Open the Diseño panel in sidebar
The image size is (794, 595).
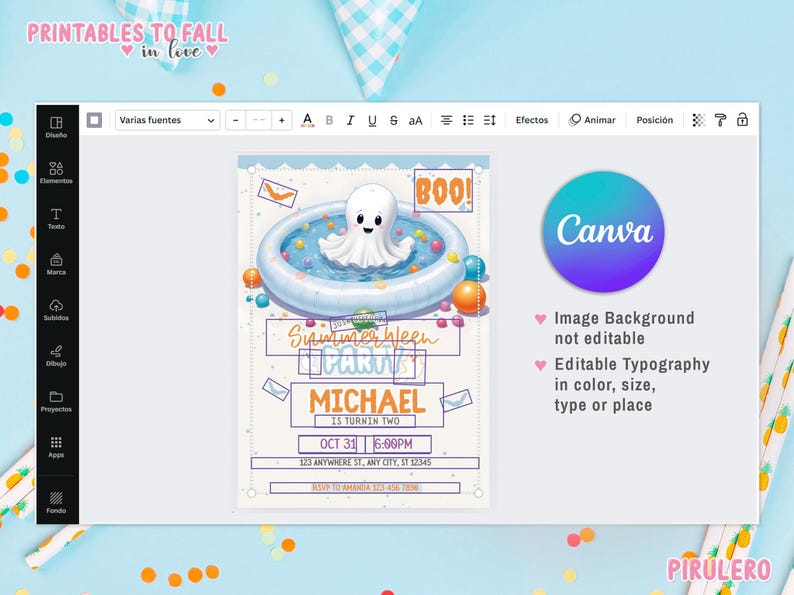pos(56,127)
